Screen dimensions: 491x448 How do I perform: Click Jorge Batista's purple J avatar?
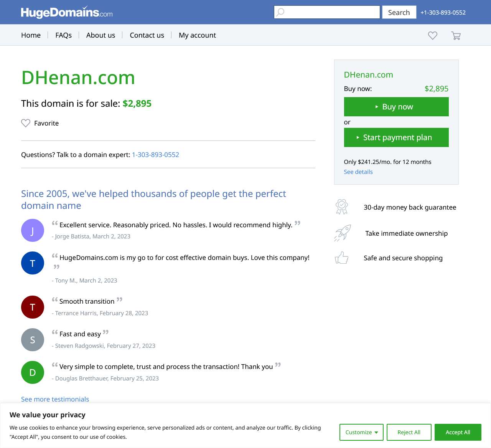(33, 230)
